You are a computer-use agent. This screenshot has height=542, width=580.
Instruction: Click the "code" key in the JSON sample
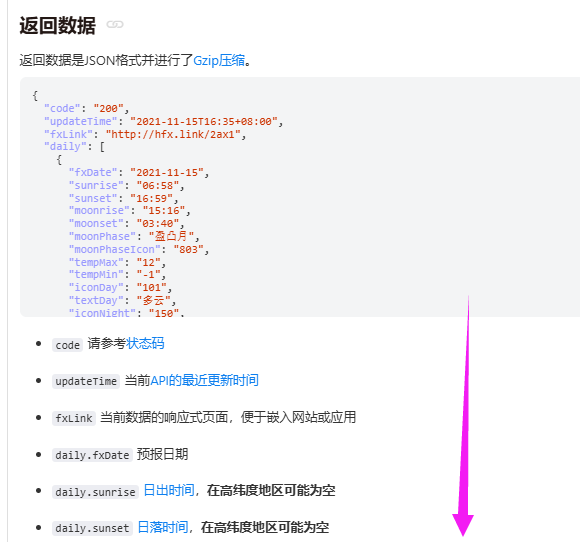[62, 108]
